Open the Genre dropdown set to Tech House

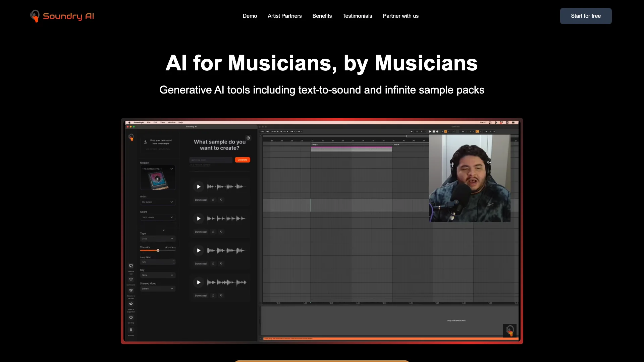pyautogui.click(x=158, y=218)
